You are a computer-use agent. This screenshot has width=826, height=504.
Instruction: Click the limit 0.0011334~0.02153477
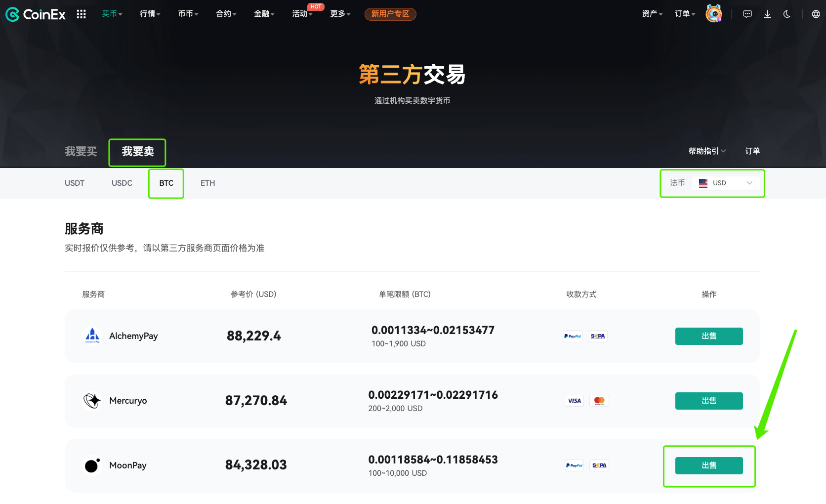(433, 330)
